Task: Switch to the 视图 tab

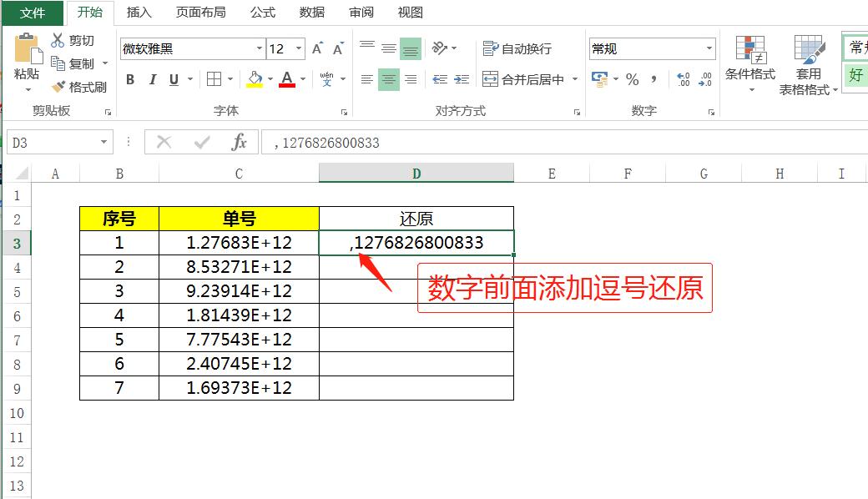Action: [410, 13]
